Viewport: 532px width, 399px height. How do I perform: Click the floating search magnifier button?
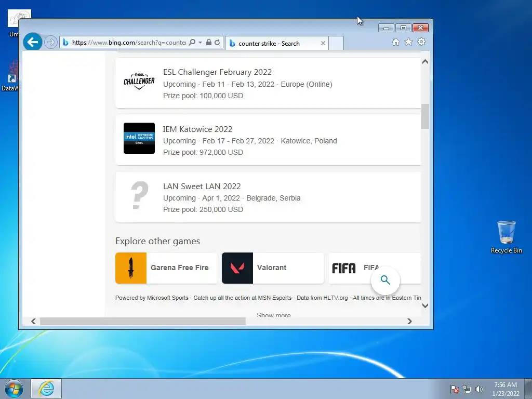tap(385, 280)
